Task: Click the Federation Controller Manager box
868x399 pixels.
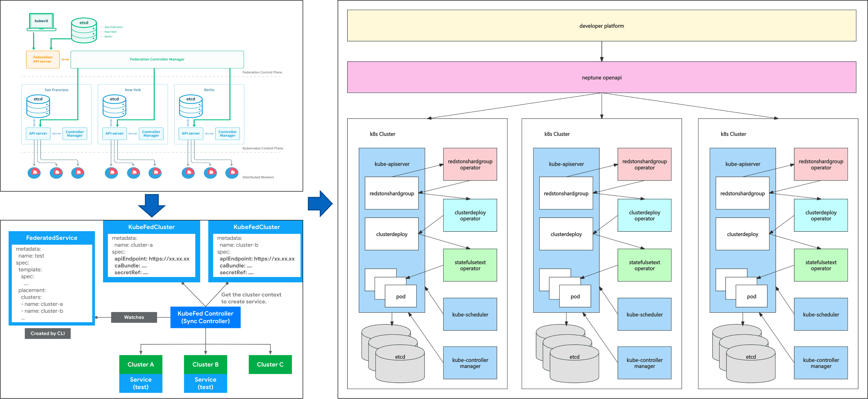Action: point(157,59)
